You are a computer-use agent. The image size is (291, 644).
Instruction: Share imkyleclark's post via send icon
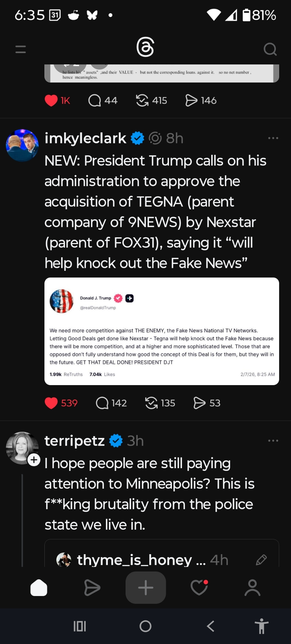[199, 403]
